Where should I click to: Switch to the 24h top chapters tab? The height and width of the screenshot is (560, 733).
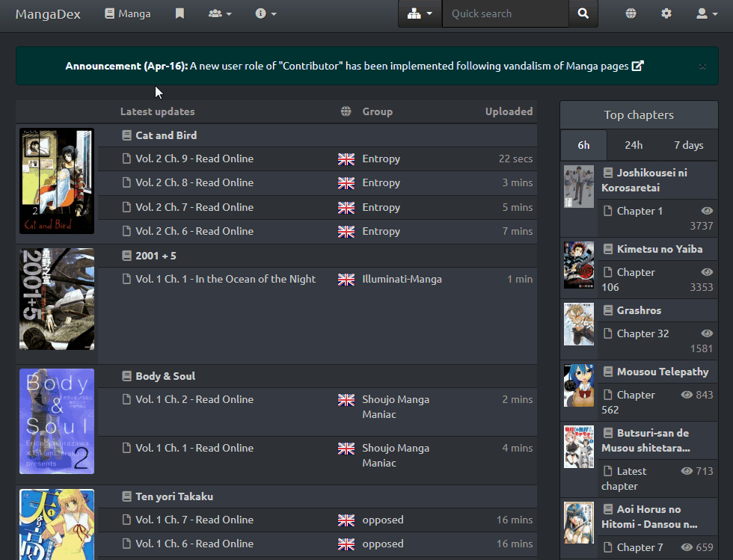[x=634, y=145]
